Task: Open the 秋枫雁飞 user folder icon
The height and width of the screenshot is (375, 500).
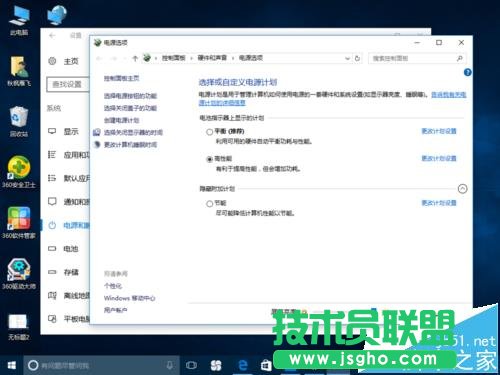Action: pyautogui.click(x=19, y=71)
